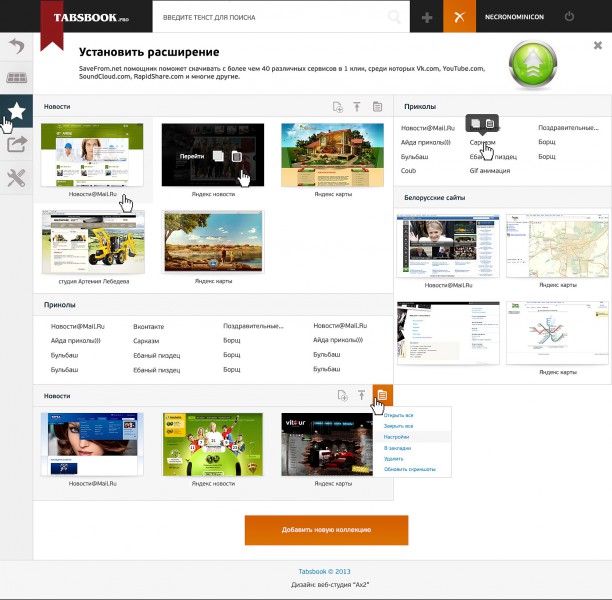Image resolution: width=612 pixels, height=600 pixels.
Task: Click list icon in Сарказм tooltip
Action: tap(490, 124)
